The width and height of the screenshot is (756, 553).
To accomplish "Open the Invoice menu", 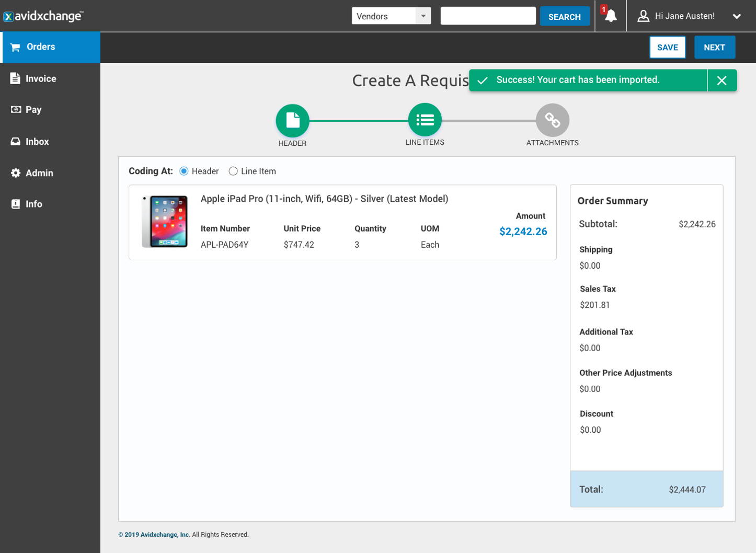I will click(x=50, y=78).
